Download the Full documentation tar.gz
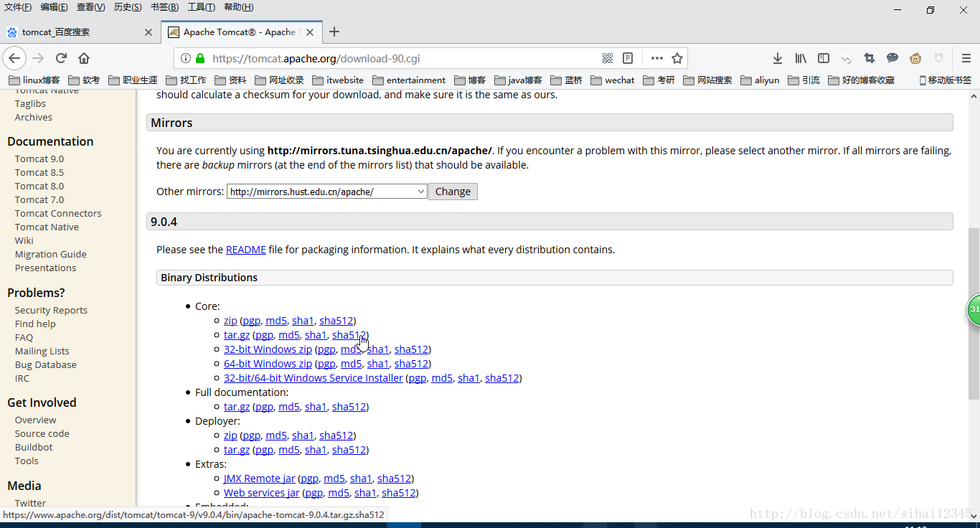 point(237,407)
